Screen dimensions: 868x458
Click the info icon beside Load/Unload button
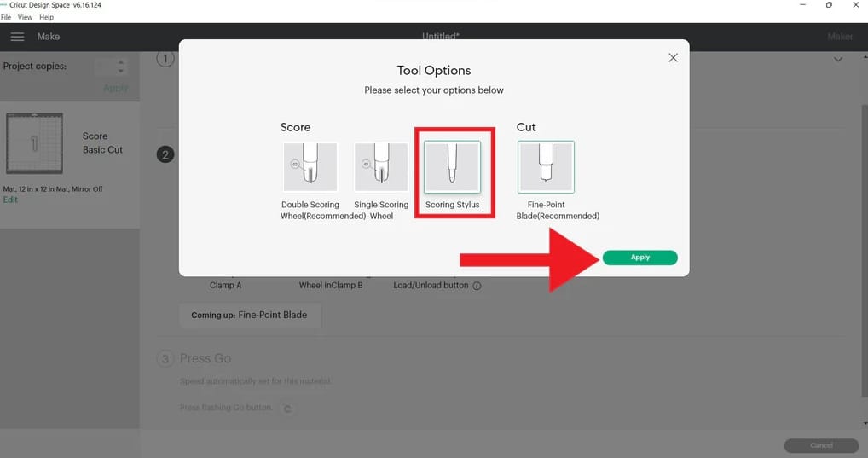coord(477,286)
